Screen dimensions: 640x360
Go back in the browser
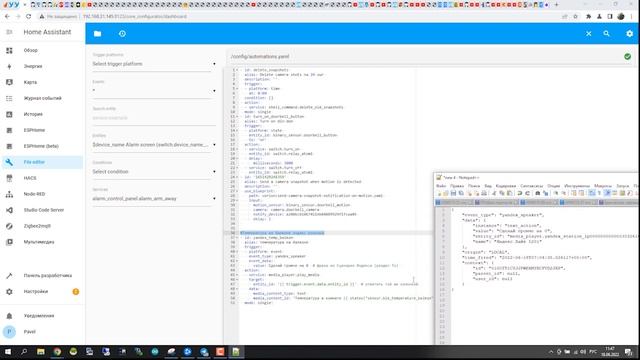pyautogui.click(x=7, y=16)
